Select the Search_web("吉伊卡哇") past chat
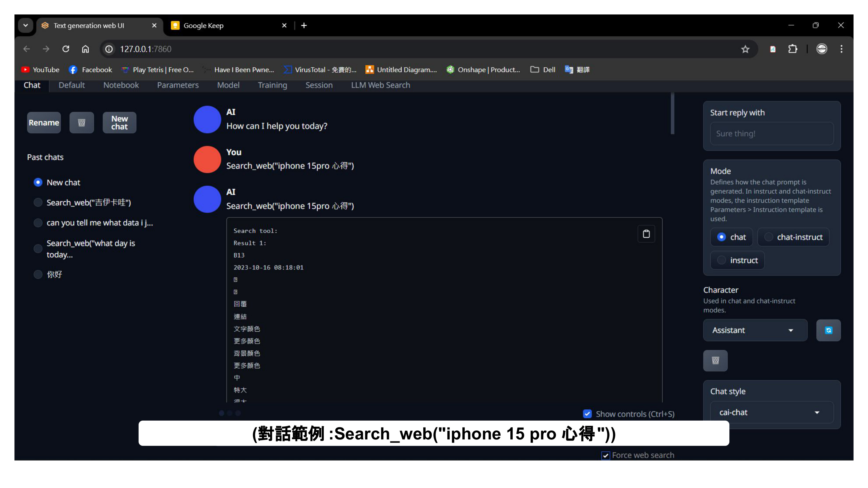Image resolution: width=868 pixels, height=488 pixels. tap(82, 202)
